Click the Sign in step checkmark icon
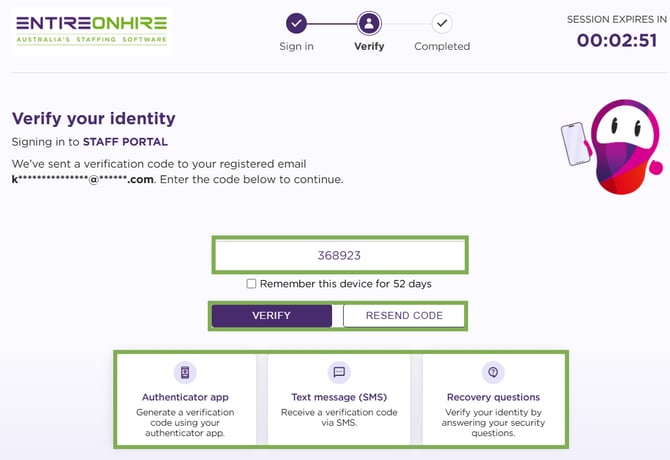Viewport: 670px width, 460px height. [x=296, y=23]
